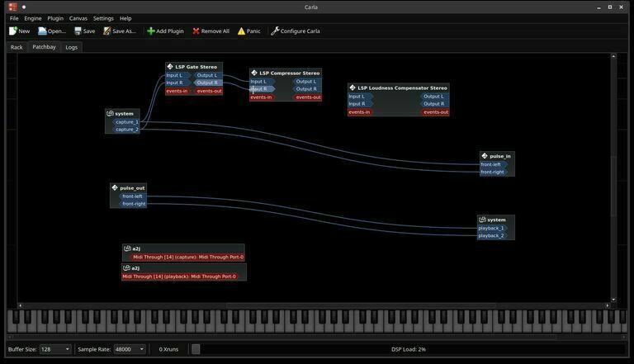Click the system playback node icon
The width and height of the screenshot is (634, 364).
(x=482, y=220)
